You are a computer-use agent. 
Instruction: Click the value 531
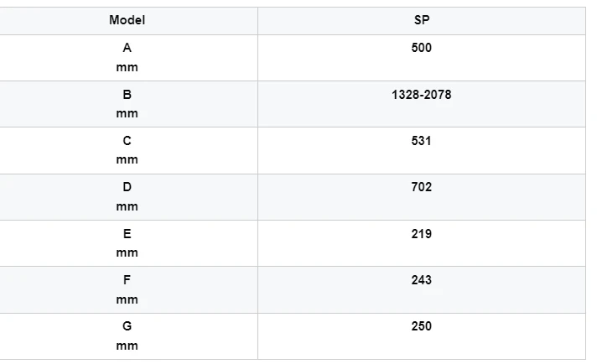coord(422,141)
